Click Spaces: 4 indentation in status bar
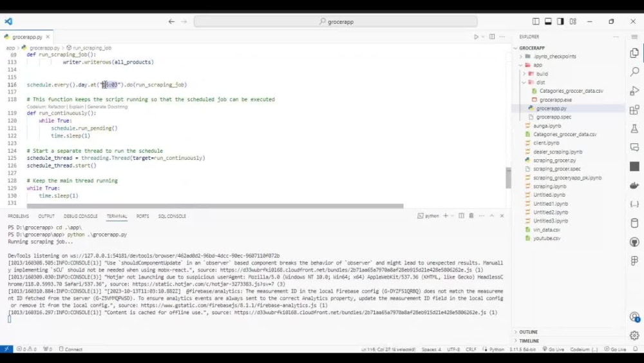644x363 pixels. click(431, 349)
